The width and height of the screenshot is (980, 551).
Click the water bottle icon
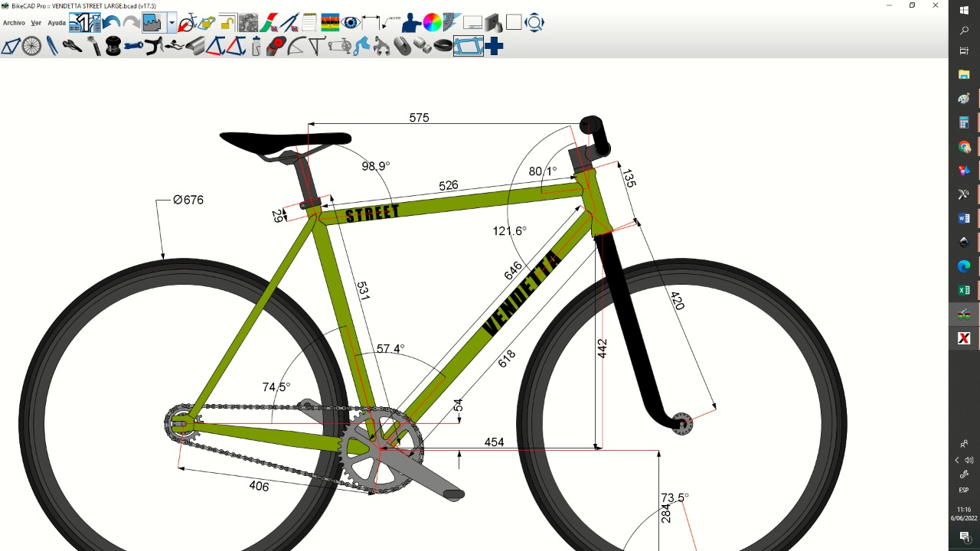[x=256, y=47]
